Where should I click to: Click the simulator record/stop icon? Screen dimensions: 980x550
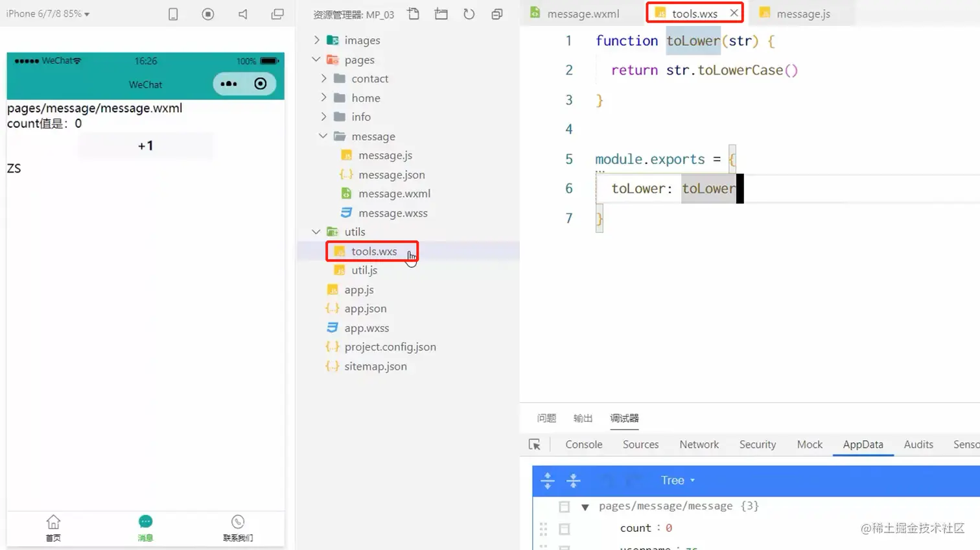[x=208, y=14]
